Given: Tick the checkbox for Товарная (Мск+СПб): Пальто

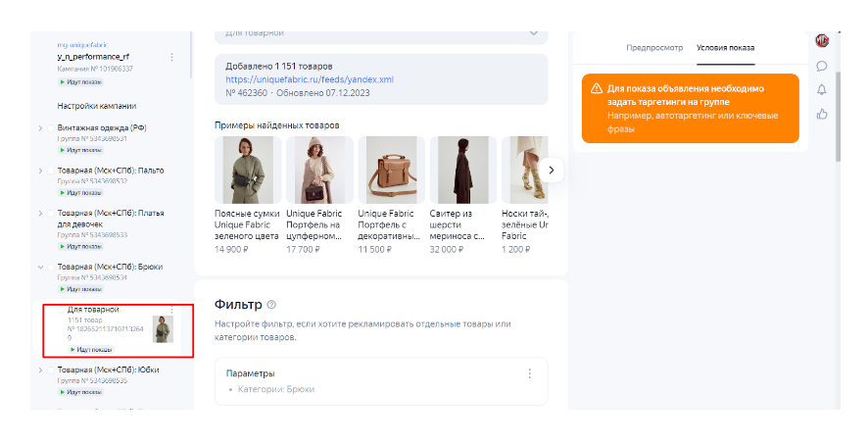Looking at the screenshot, I should pyautogui.click(x=51, y=171).
